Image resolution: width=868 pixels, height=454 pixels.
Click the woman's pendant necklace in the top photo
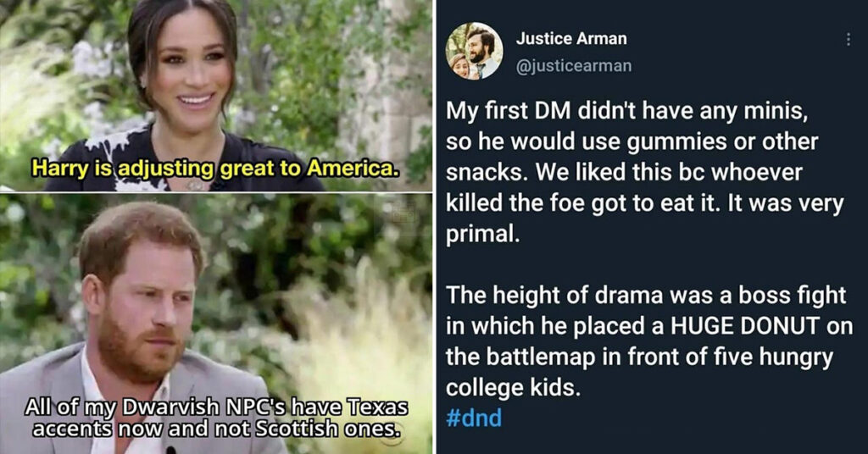195,185
